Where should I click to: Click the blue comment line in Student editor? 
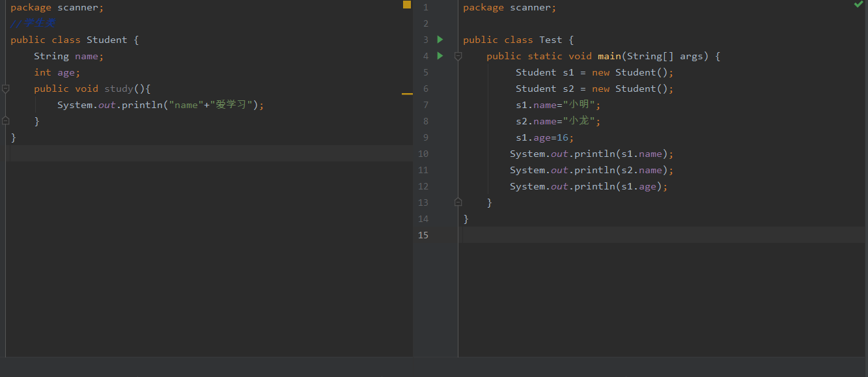tap(33, 23)
